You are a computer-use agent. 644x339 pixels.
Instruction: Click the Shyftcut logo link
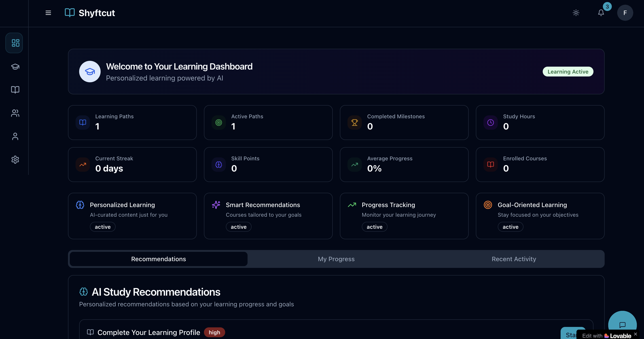click(x=90, y=13)
